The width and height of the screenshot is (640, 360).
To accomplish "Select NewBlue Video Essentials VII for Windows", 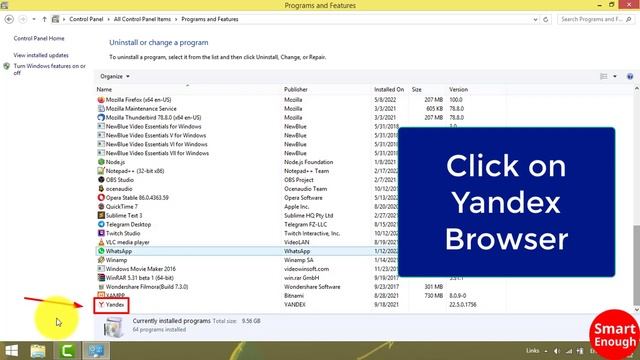I will click(x=157, y=153).
